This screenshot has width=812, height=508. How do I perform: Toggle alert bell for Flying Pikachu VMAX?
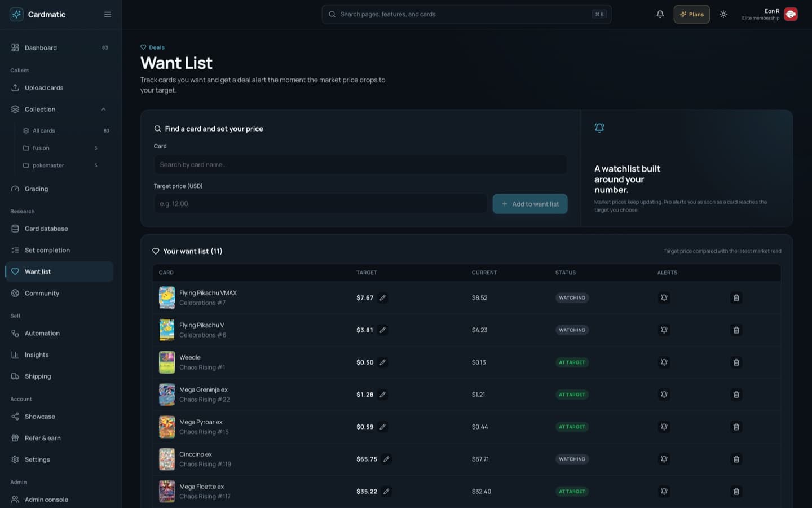(x=664, y=298)
